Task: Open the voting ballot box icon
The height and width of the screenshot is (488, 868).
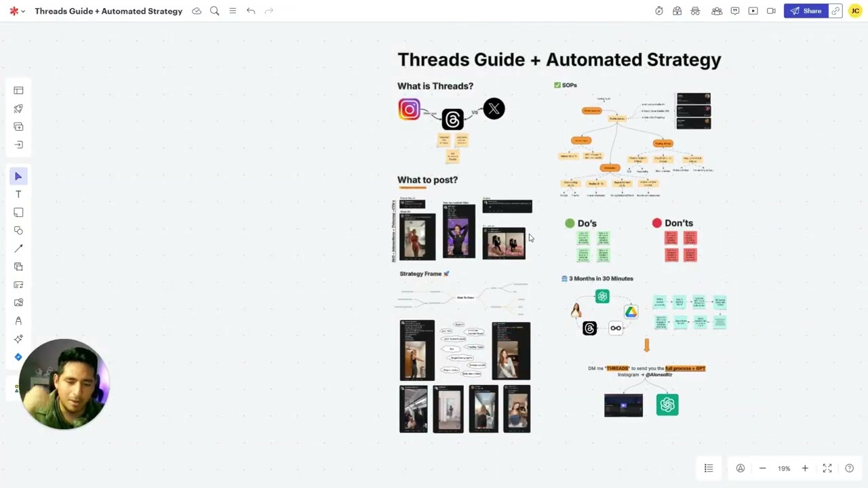Action: pos(677,11)
